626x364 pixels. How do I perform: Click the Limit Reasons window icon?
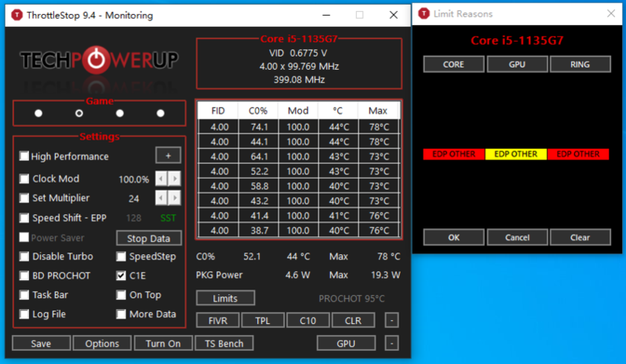click(424, 13)
